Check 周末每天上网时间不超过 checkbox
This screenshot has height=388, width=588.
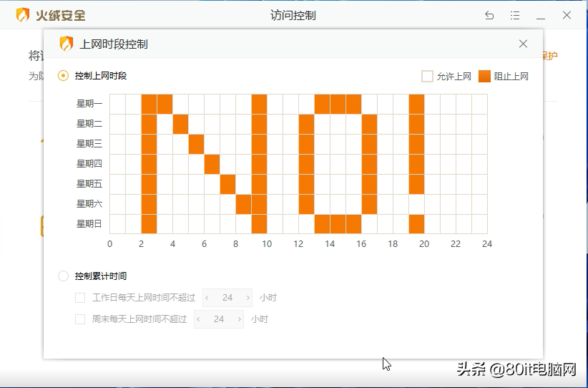click(80, 319)
